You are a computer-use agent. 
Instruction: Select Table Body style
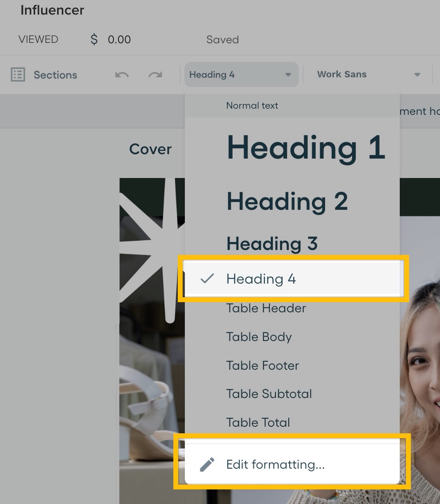coord(292,337)
